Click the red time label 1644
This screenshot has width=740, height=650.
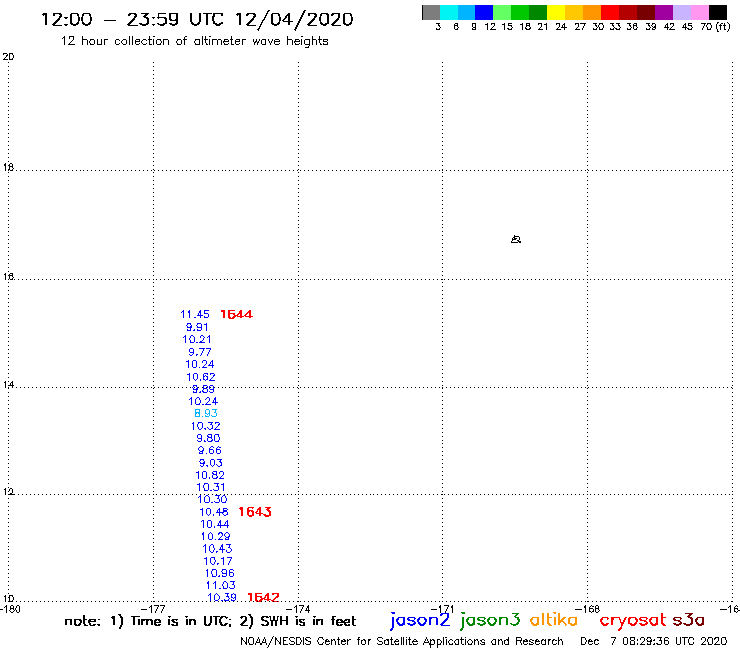[236, 314]
